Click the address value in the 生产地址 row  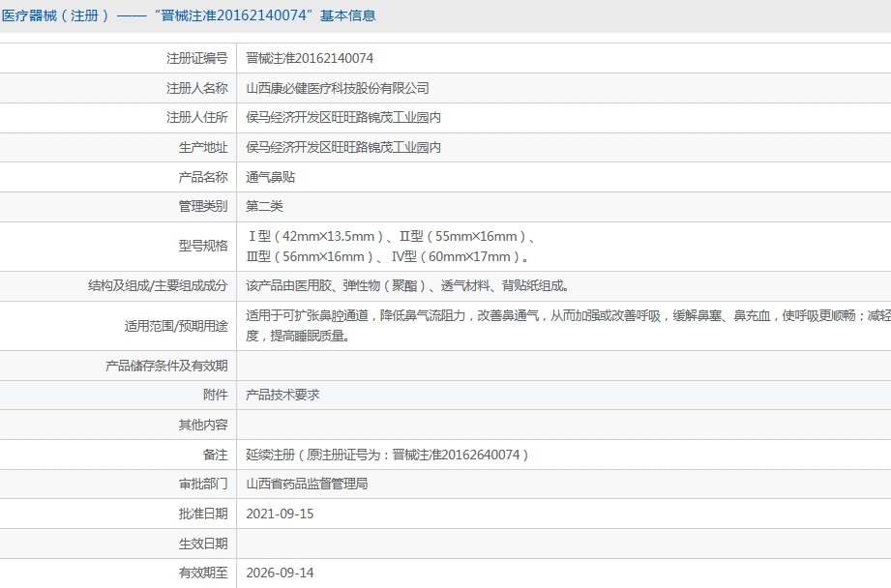coord(343,148)
